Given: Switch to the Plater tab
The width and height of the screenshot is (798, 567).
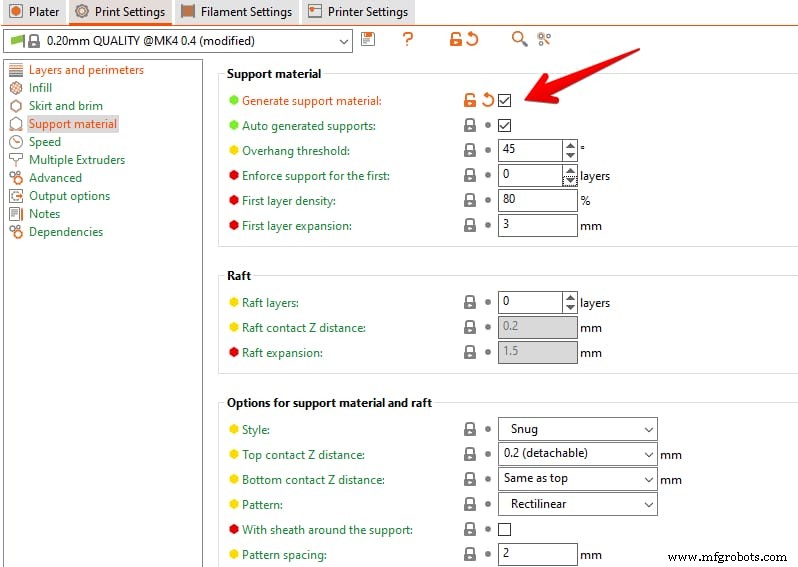Looking at the screenshot, I should pos(34,12).
